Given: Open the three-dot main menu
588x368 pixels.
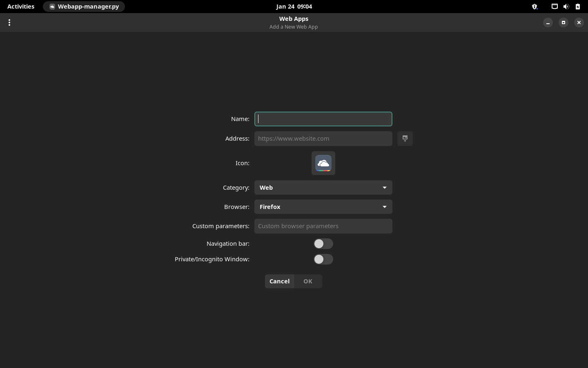Looking at the screenshot, I should pyautogui.click(x=9, y=22).
